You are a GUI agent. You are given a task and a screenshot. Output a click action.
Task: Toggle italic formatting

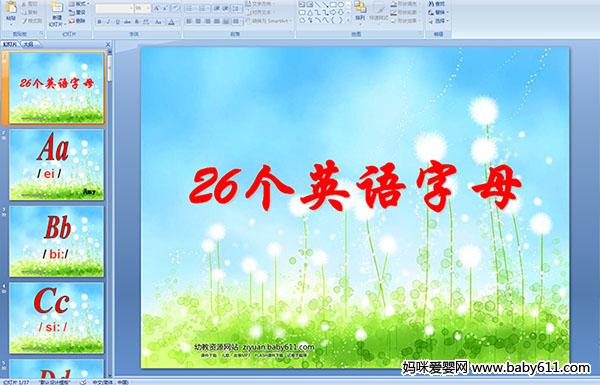pyautogui.click(x=108, y=22)
